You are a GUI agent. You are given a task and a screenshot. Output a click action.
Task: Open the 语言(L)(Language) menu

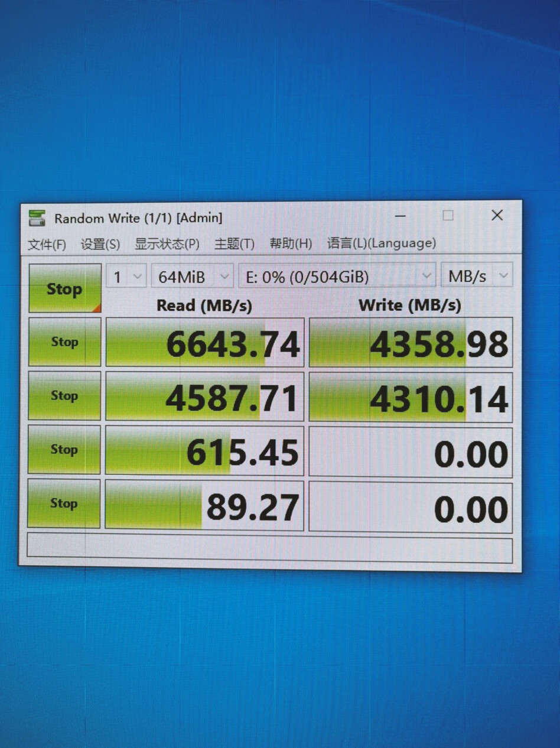[382, 243]
